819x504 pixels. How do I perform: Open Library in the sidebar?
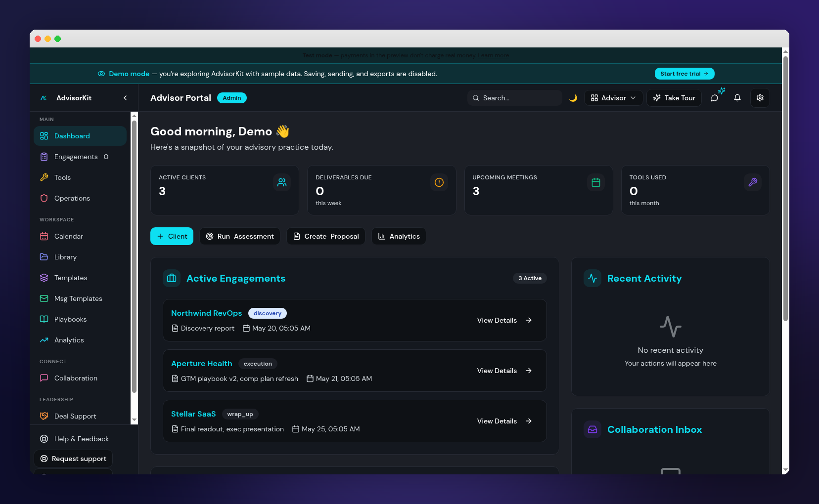tap(80, 257)
